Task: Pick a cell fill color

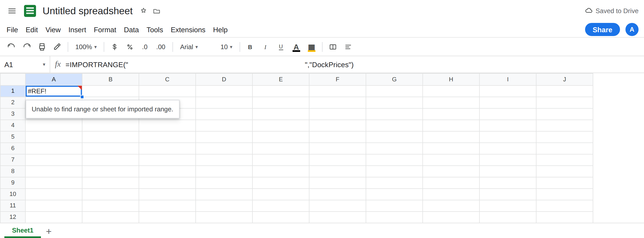Action: 312,47
